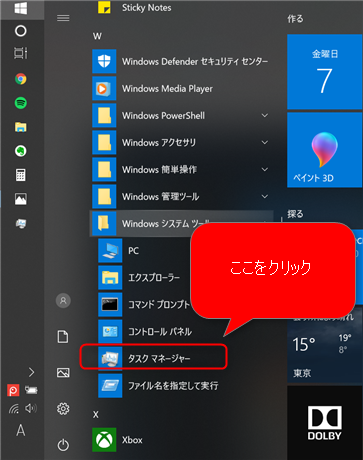Open Task View from the taskbar
The width and height of the screenshot is (363, 460).
21,53
